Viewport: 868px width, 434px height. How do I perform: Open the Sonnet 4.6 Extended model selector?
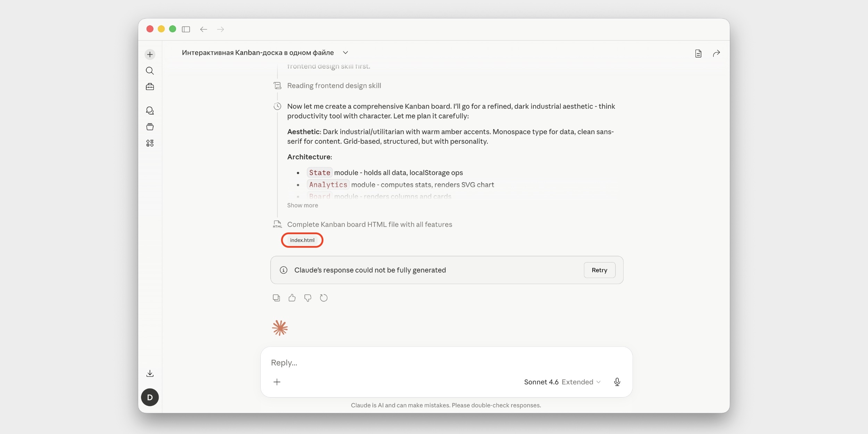pos(562,382)
